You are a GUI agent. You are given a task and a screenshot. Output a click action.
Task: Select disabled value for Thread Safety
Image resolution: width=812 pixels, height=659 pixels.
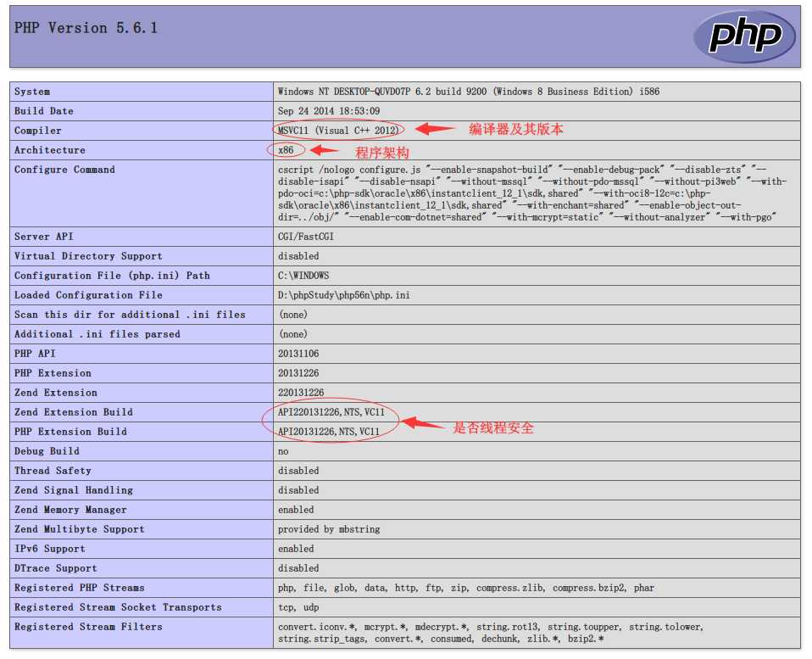click(298, 471)
